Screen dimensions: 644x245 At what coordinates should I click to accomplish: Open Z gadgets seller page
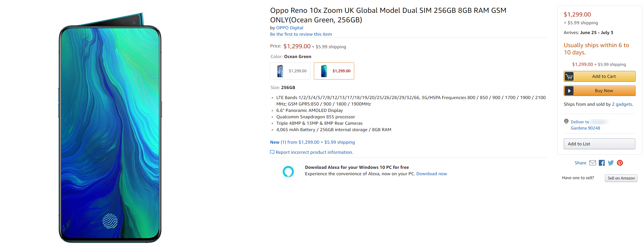pos(622,104)
